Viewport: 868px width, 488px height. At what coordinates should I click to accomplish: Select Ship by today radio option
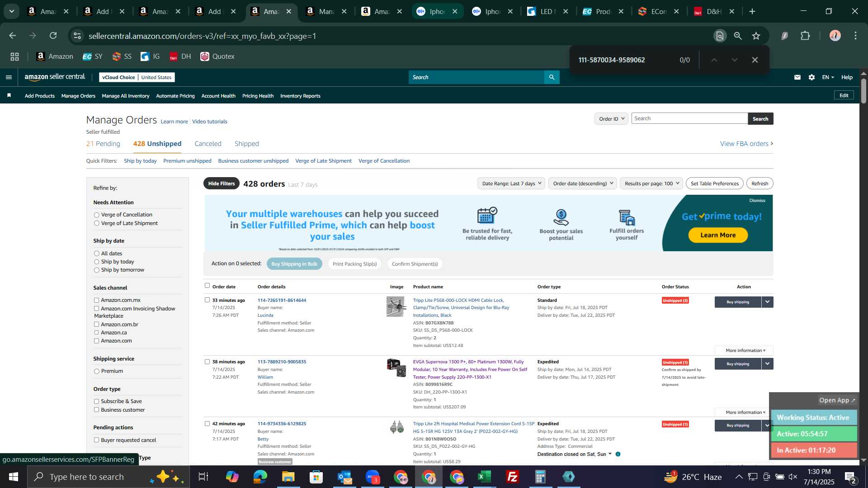[x=96, y=262]
